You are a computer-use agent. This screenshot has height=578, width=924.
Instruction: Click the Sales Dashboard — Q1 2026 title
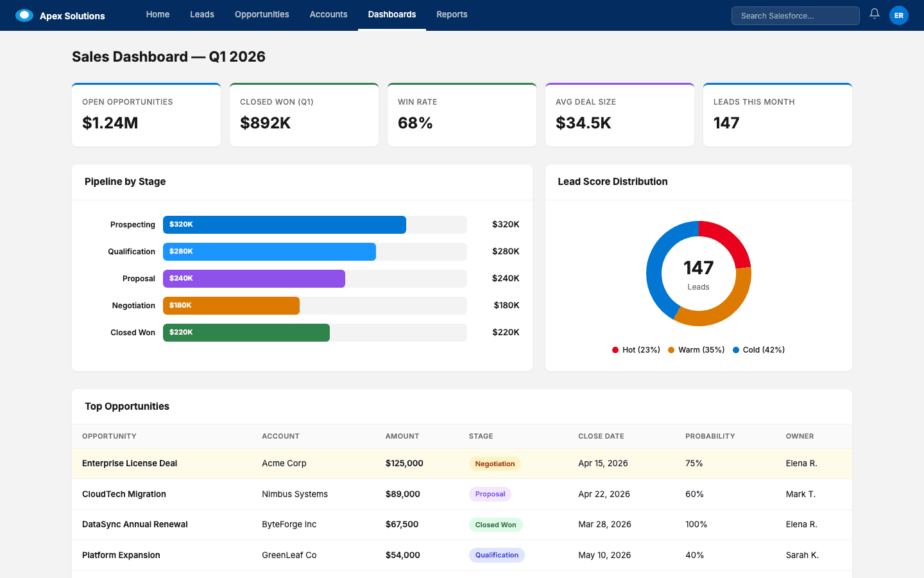[x=169, y=57]
